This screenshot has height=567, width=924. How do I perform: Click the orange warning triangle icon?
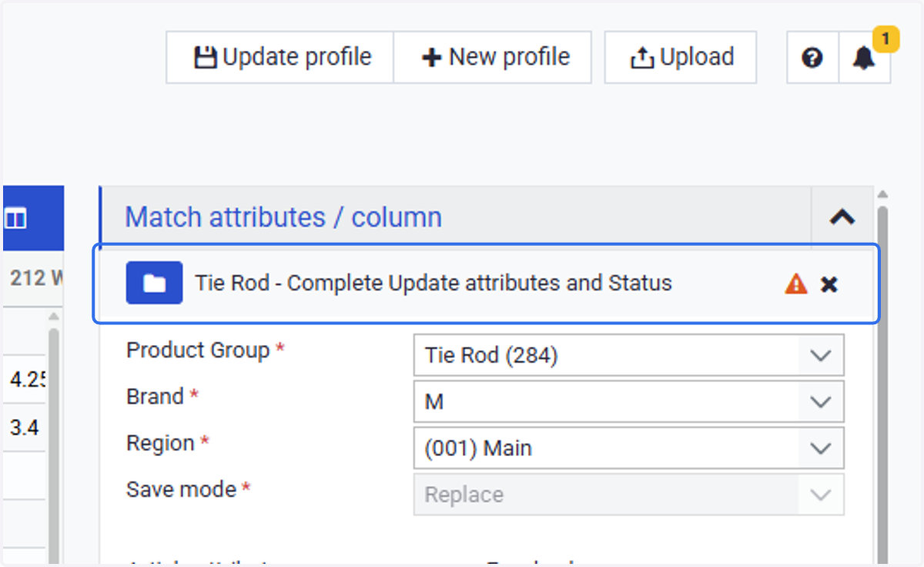(x=795, y=284)
